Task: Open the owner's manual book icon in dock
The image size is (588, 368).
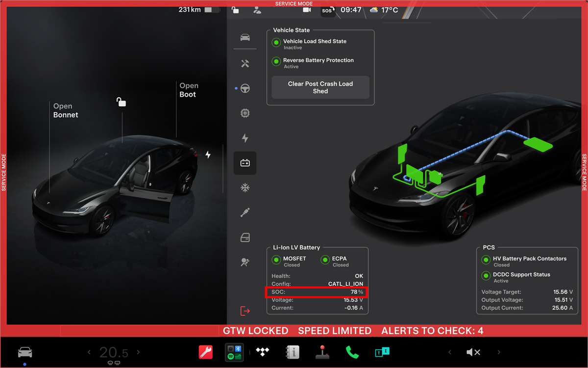Action: 292,352
